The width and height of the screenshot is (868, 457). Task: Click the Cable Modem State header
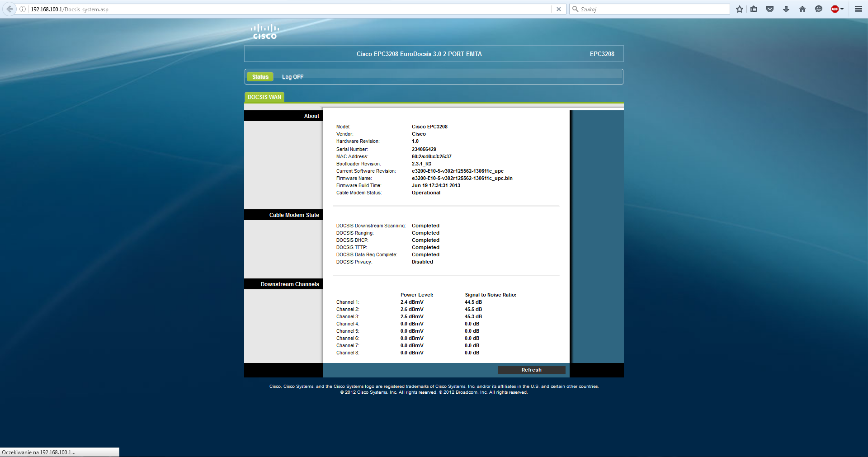click(283, 215)
